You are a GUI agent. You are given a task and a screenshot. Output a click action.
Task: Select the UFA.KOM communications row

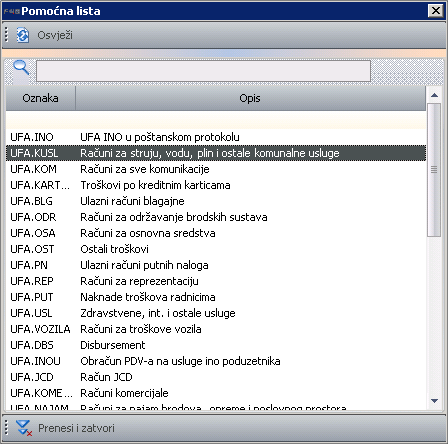[x=216, y=169]
